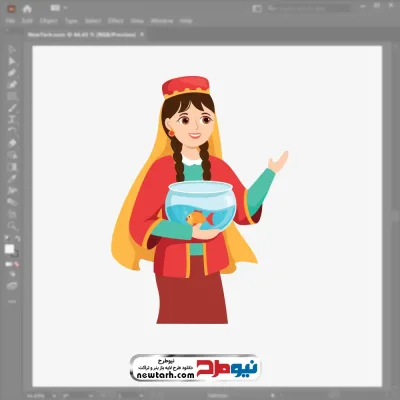
Task: Open the Arrange Documents button
Action: [257, 9]
